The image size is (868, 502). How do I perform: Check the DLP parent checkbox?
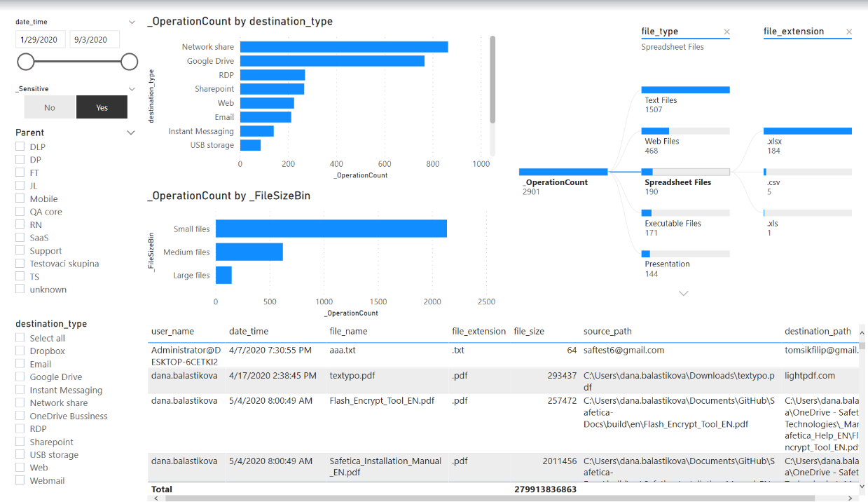pos(20,147)
